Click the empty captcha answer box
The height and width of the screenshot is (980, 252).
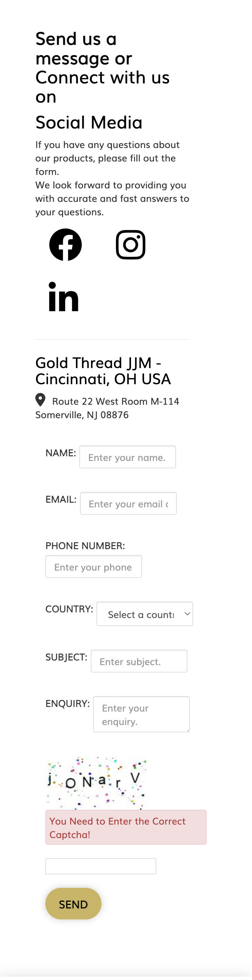click(x=100, y=866)
